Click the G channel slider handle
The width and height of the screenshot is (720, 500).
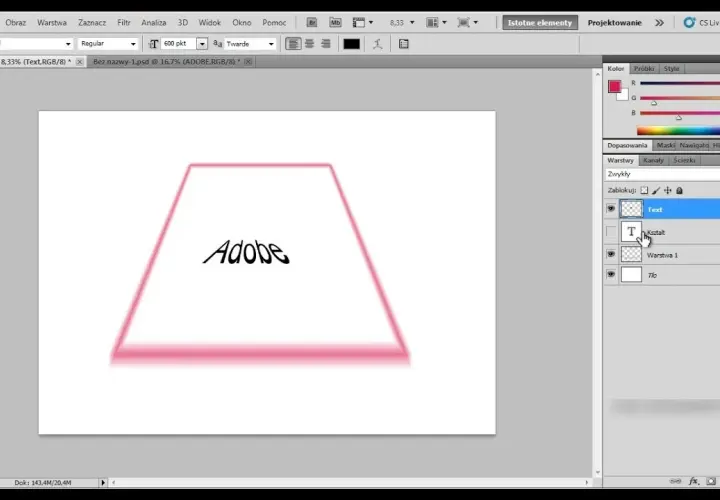pyautogui.click(x=654, y=103)
